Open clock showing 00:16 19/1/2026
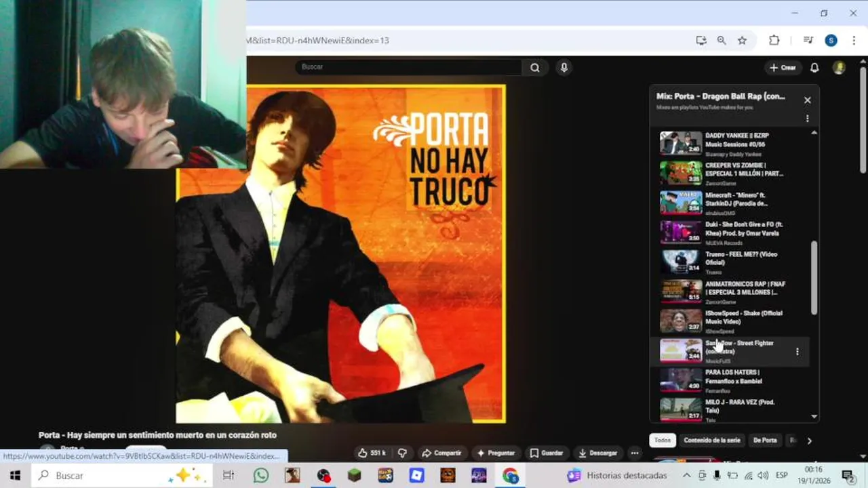This screenshot has width=868, height=488. coord(813,476)
